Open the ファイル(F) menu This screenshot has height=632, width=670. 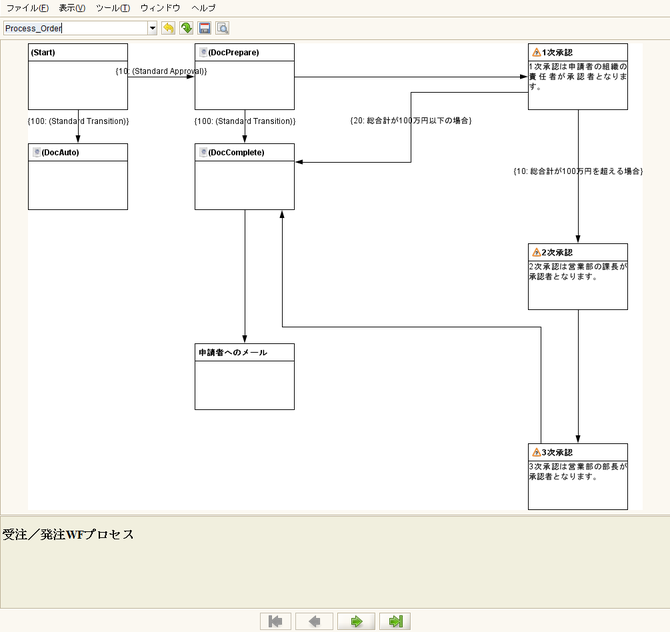[27, 8]
